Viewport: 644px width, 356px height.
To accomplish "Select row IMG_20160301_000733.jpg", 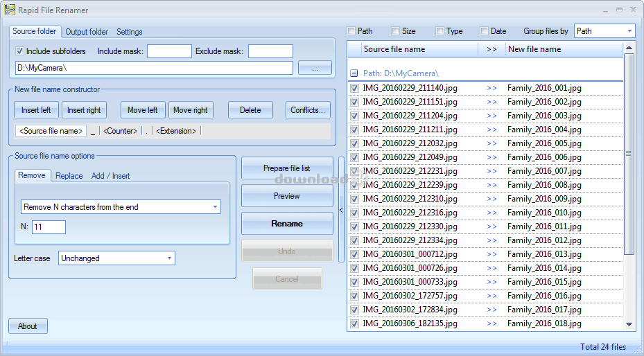I will click(485, 282).
